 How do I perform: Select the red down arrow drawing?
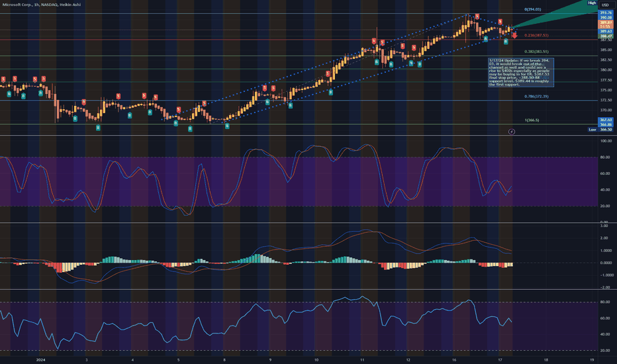tap(514, 36)
